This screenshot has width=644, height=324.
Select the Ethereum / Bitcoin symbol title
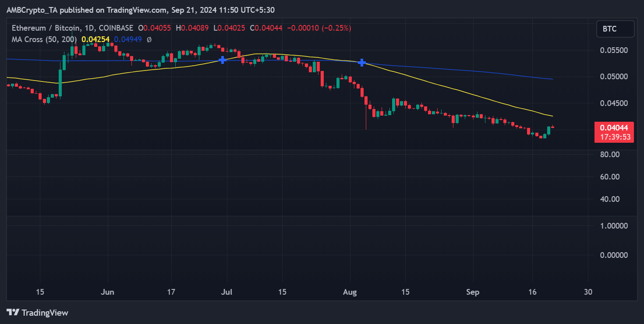(72, 28)
